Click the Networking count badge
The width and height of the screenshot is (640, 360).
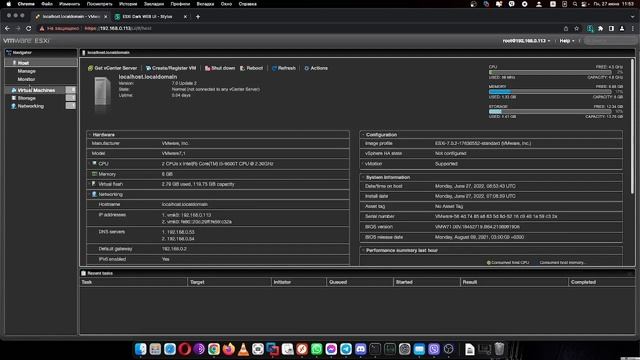[71, 106]
